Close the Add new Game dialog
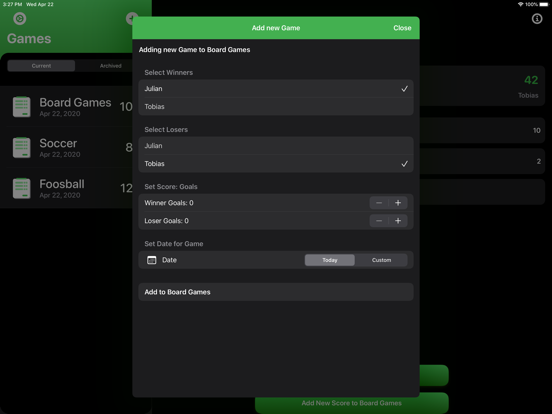The width and height of the screenshot is (552, 414). click(402, 28)
